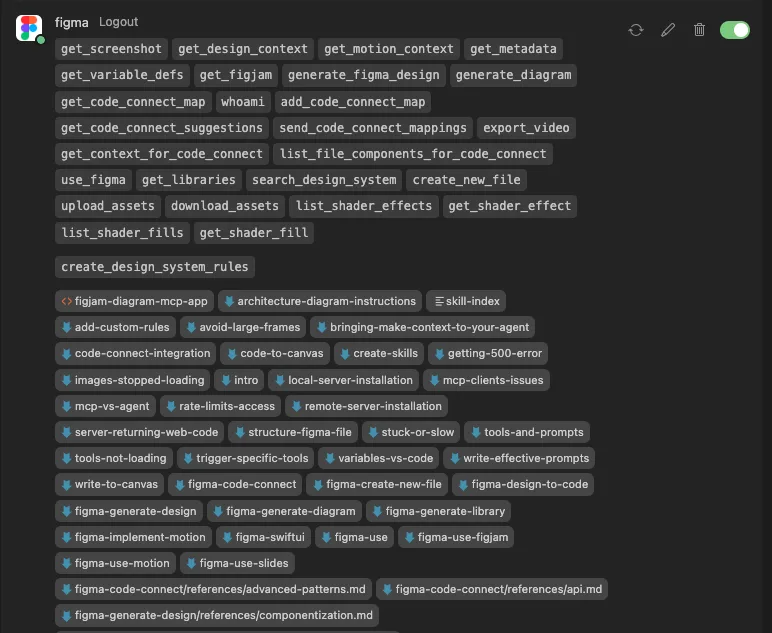Click the Figma logo icon
Screen dimensions: 772x633
29,28
